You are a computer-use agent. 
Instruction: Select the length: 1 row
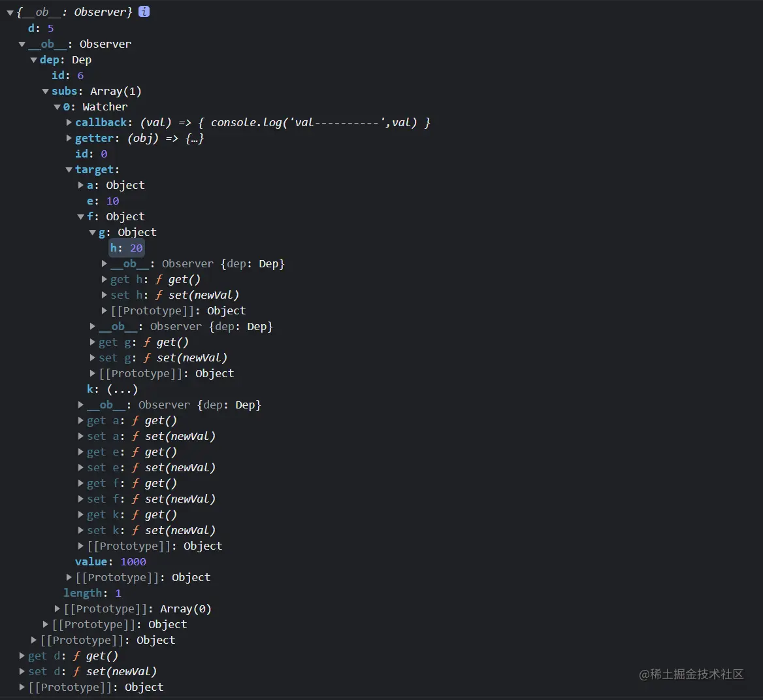pos(93,593)
